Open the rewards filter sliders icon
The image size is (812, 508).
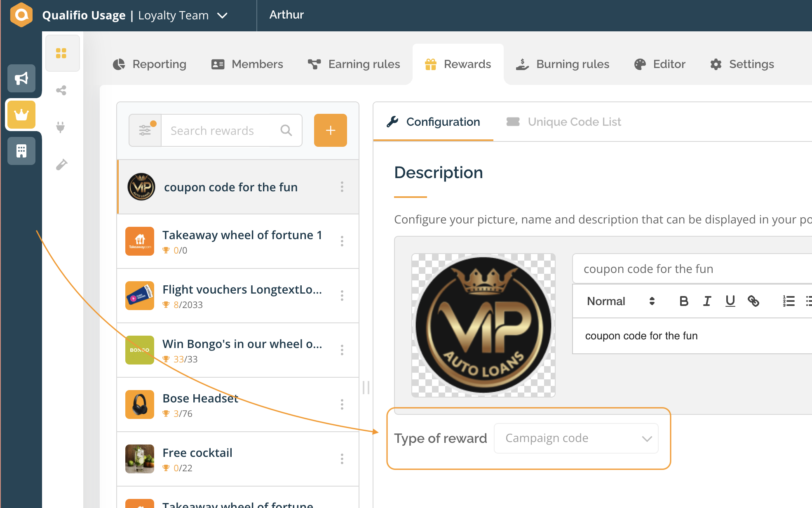(145, 130)
